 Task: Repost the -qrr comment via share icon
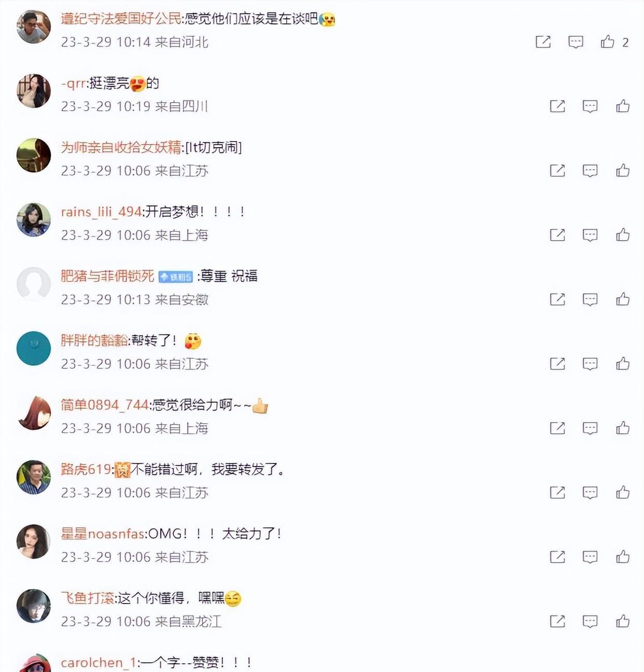(557, 106)
